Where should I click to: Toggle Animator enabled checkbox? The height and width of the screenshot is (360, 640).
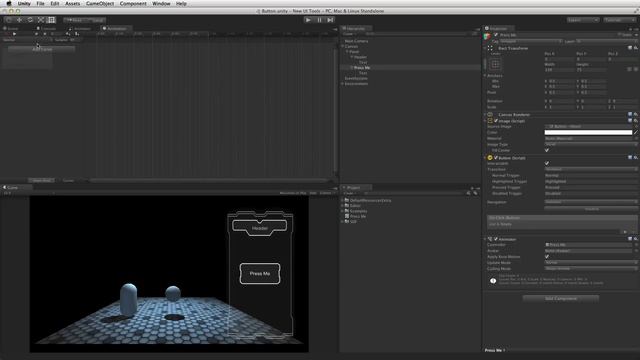(496, 239)
